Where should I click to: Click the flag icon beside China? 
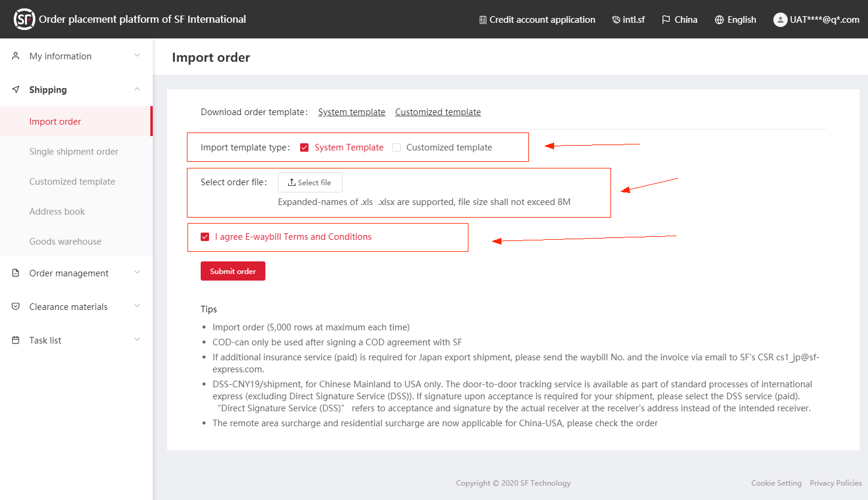coord(666,20)
